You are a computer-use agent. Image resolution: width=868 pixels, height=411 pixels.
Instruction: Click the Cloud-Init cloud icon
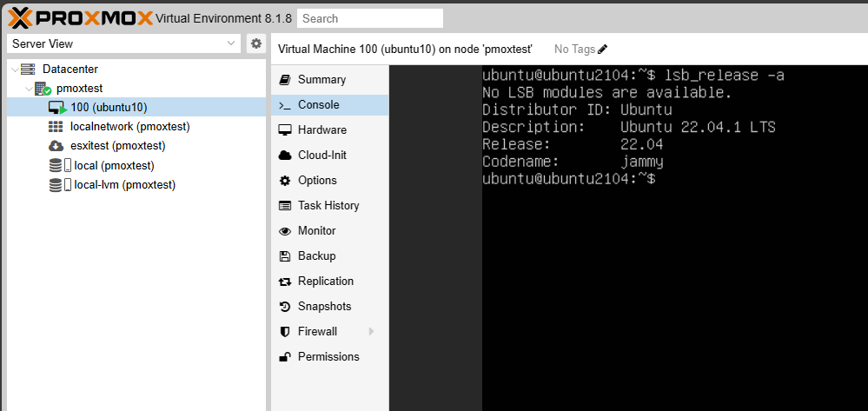[x=284, y=156]
